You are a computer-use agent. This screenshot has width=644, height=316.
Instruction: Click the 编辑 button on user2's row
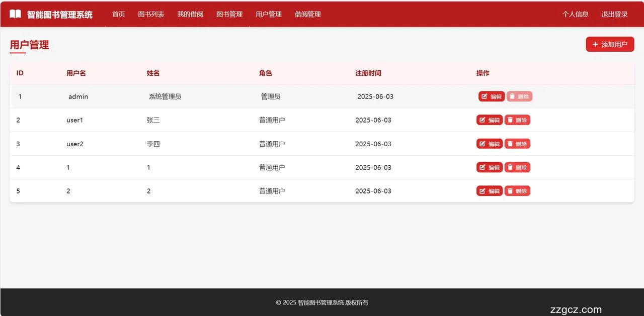click(x=489, y=143)
